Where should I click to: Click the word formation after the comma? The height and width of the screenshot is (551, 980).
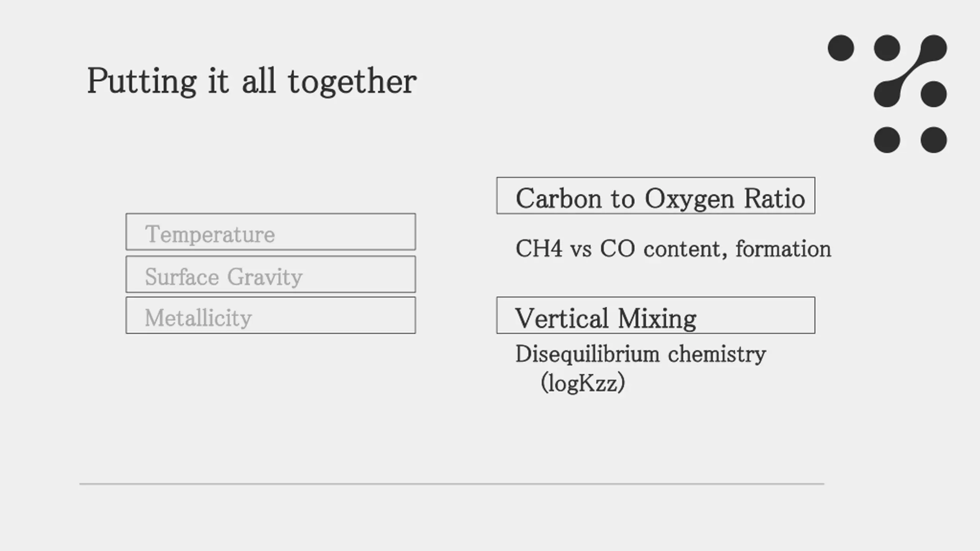pos(783,249)
